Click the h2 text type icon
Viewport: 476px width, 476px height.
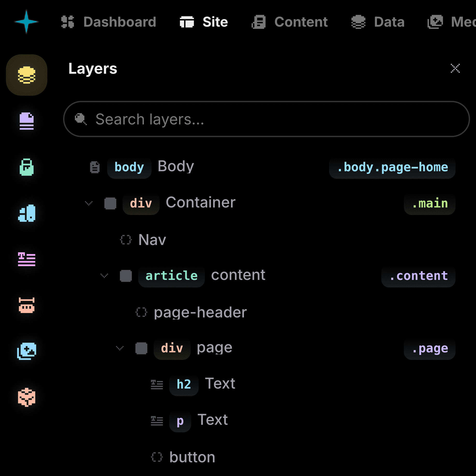click(157, 385)
